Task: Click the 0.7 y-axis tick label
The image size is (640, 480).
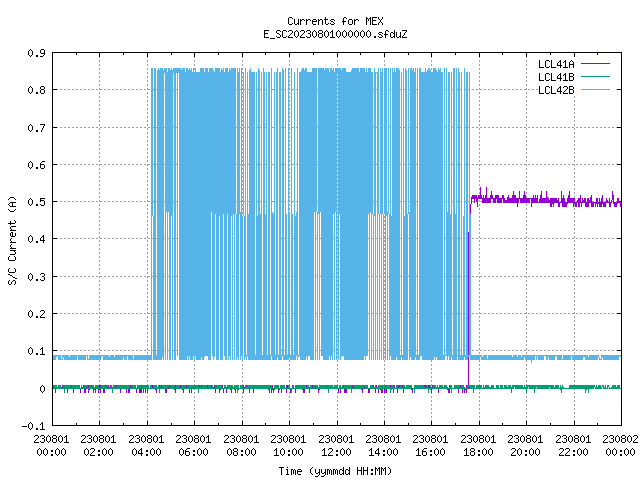Action: tap(36, 128)
